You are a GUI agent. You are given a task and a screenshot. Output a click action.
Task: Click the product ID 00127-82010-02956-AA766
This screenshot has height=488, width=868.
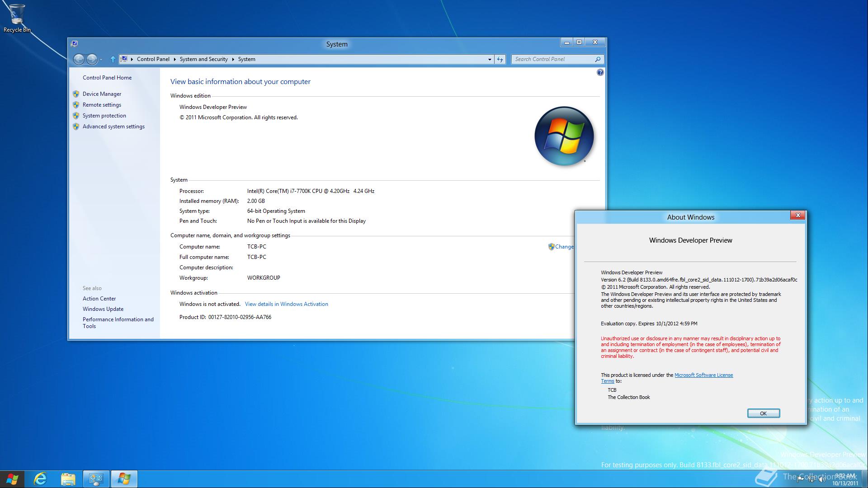pos(240,317)
